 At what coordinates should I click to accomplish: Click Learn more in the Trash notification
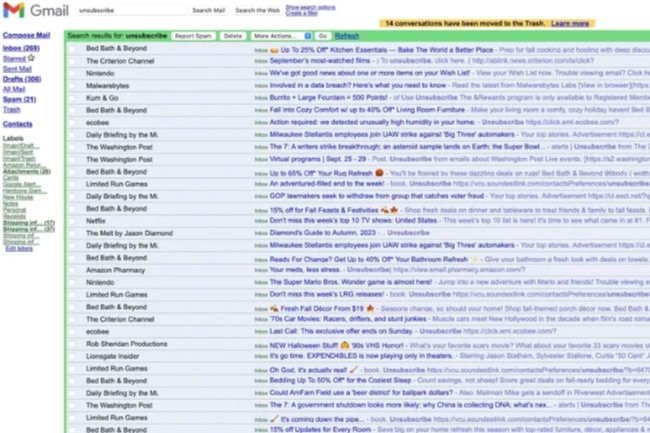pos(570,24)
